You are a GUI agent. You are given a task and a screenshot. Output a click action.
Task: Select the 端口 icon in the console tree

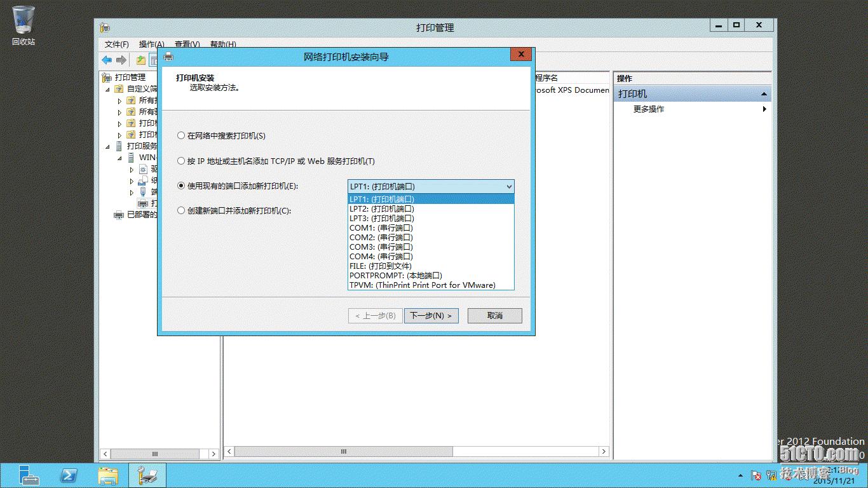pos(144,192)
